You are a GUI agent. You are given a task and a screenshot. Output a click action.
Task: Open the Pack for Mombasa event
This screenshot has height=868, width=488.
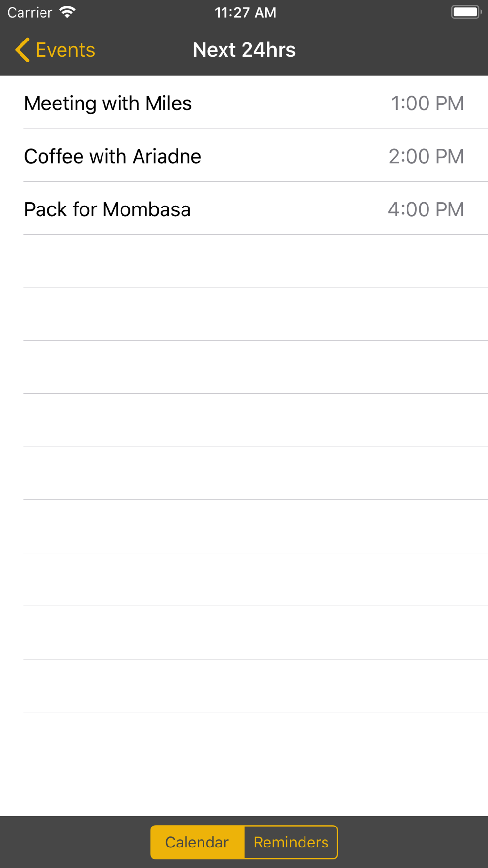point(107,209)
